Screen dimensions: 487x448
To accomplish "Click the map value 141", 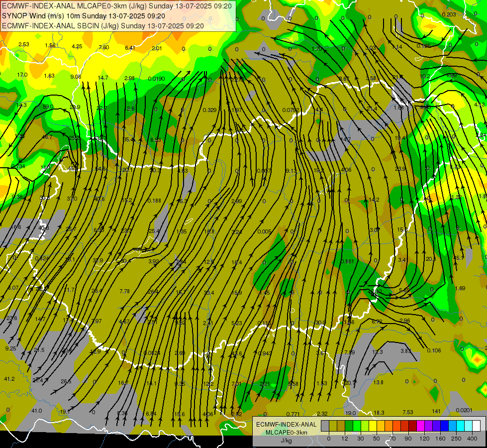I will pyautogui.click(x=436, y=411).
